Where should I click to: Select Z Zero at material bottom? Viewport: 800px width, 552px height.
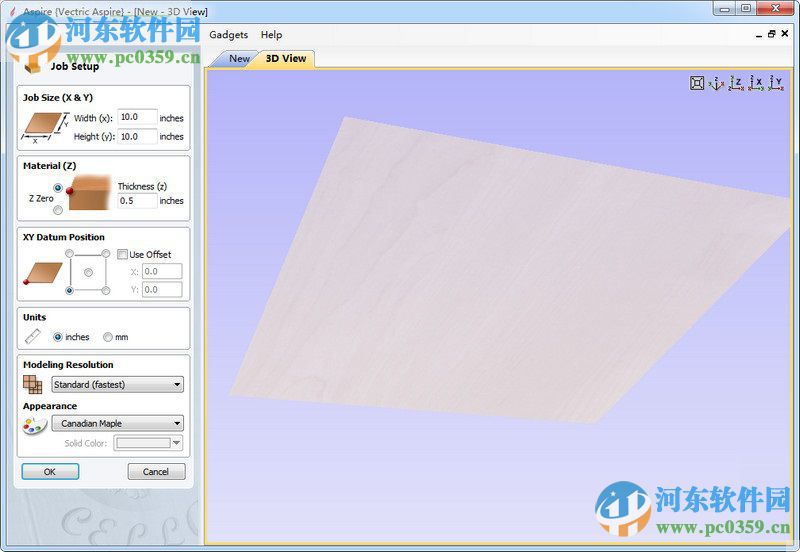[x=58, y=210]
